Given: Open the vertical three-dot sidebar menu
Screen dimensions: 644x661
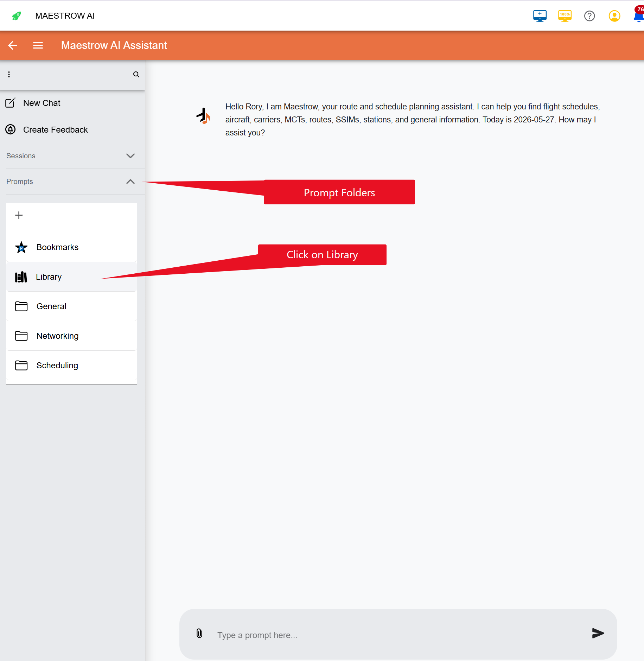Looking at the screenshot, I should (x=9, y=74).
